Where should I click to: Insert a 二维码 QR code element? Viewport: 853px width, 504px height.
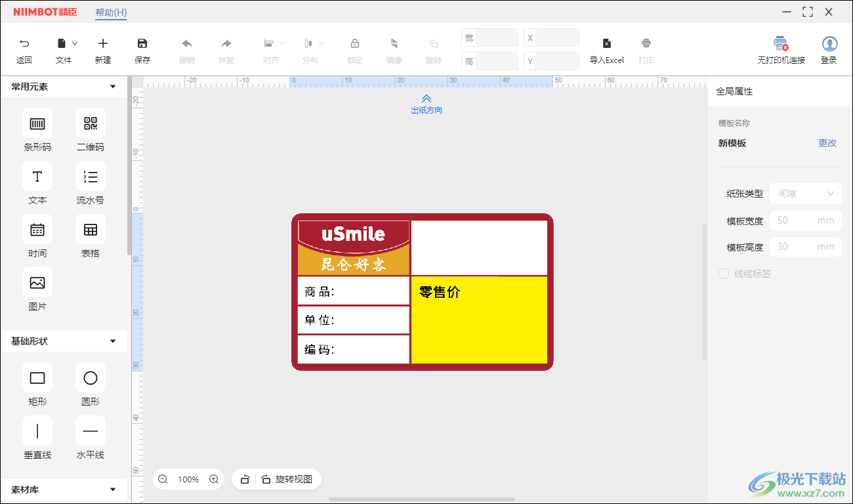click(91, 123)
